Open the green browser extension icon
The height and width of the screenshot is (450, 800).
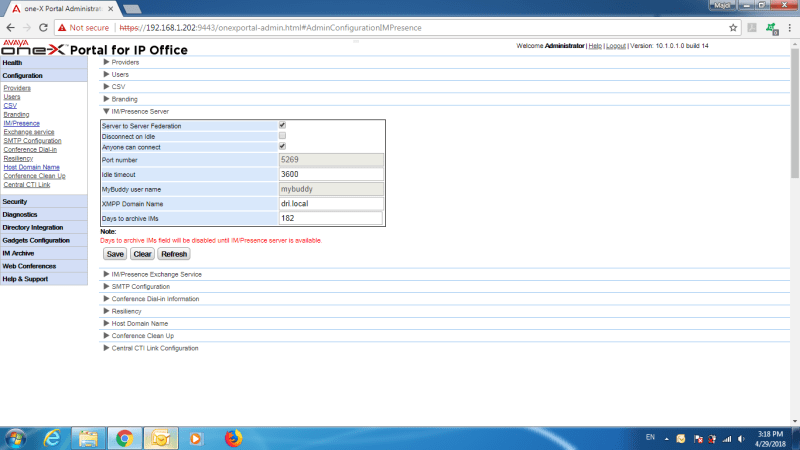pyautogui.click(x=771, y=28)
